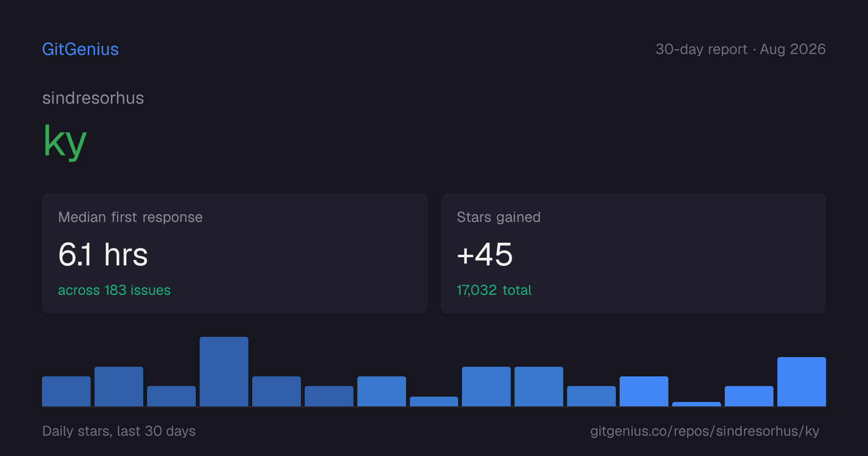Click the "Median first response" label

130,217
